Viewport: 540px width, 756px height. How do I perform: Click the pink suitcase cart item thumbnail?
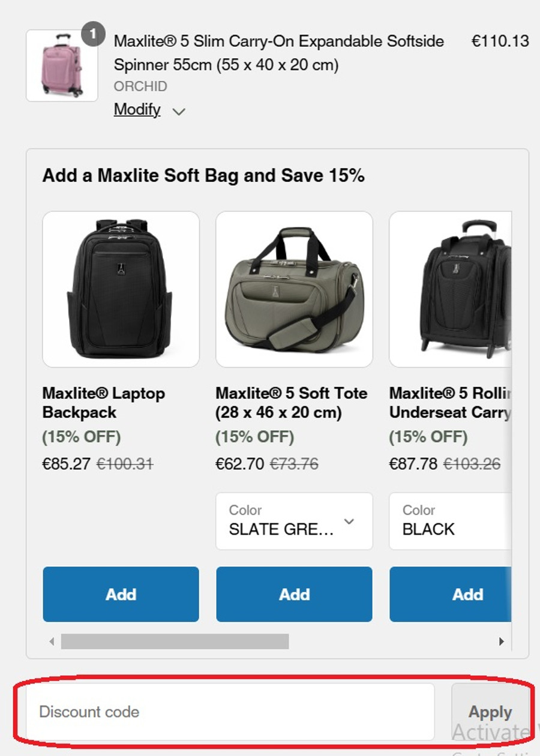(x=62, y=65)
